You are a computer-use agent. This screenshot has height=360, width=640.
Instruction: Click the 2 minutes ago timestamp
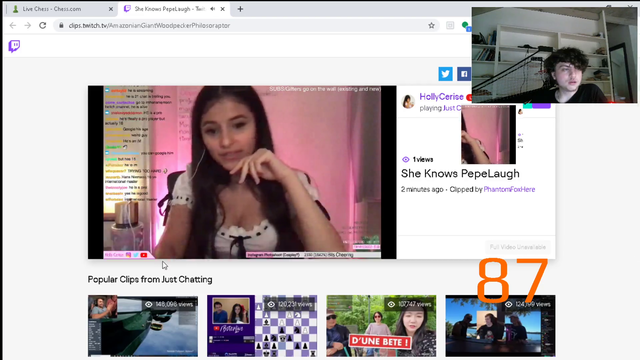click(x=422, y=189)
